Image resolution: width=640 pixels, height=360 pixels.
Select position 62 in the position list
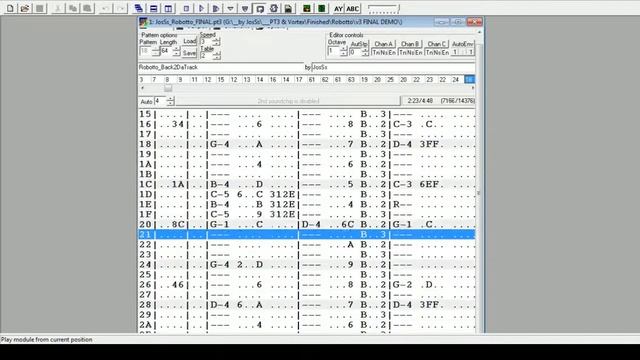(325, 80)
